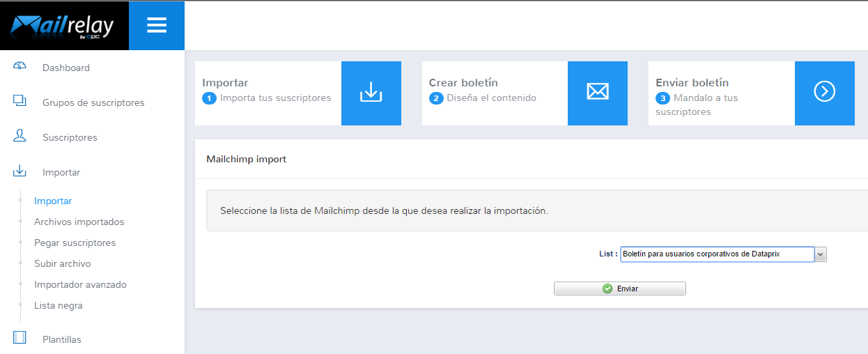Open Lista negra submenu item

pos(59,305)
